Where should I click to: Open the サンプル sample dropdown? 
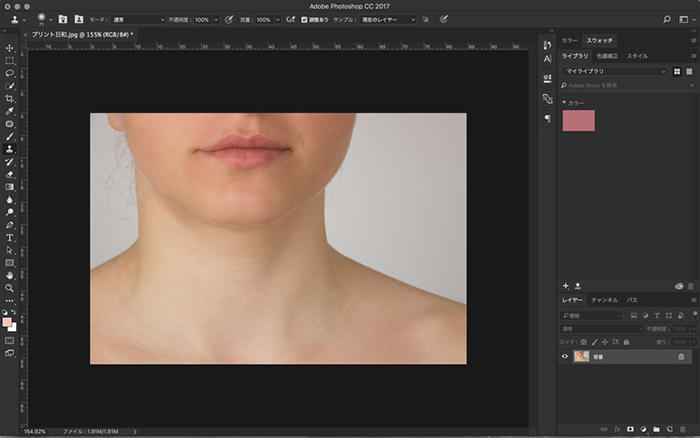pyautogui.click(x=388, y=20)
